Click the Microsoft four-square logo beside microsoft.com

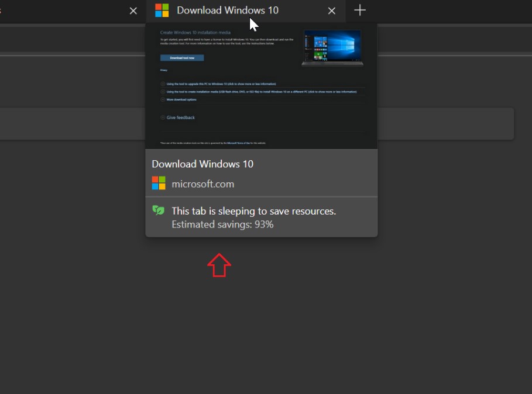[158, 182]
